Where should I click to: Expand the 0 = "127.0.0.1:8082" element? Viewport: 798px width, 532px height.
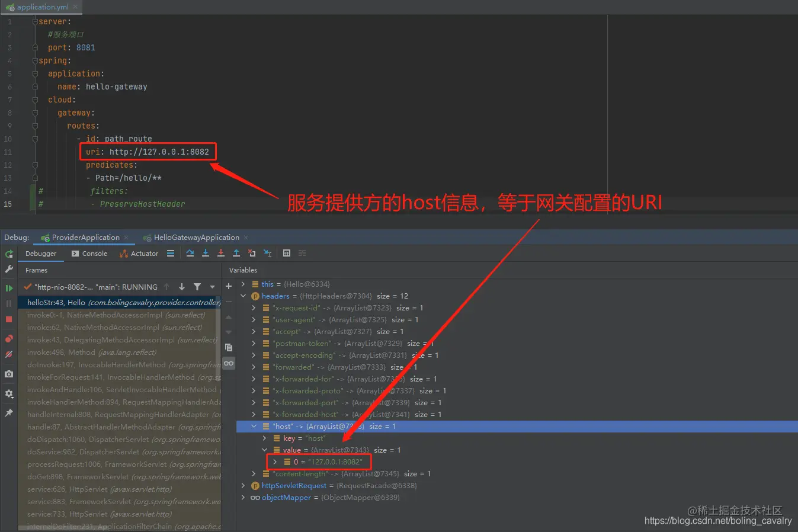(275, 462)
